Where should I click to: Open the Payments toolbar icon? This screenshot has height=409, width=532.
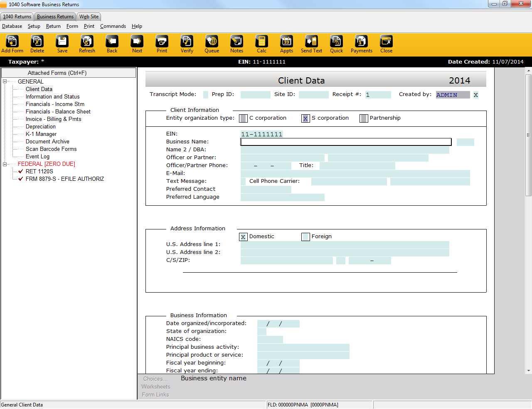(x=361, y=42)
